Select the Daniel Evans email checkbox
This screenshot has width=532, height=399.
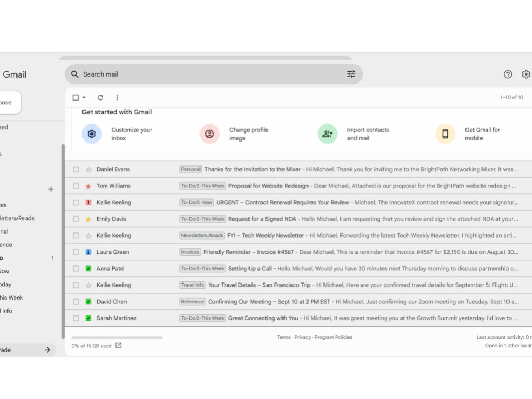76,169
